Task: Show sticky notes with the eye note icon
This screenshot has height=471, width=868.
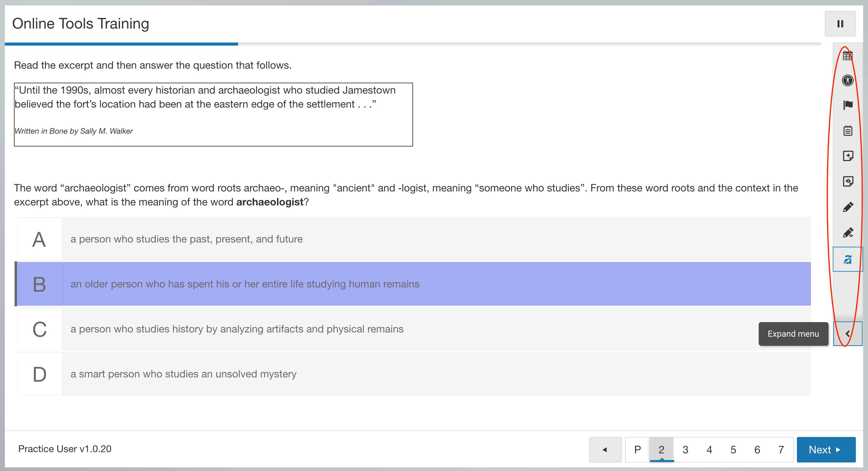Action: [x=847, y=181]
